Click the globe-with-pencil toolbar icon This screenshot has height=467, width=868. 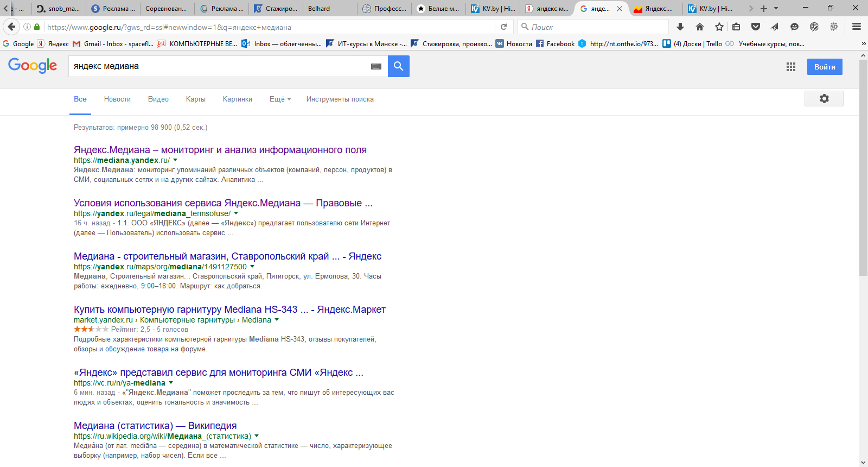[814, 27]
